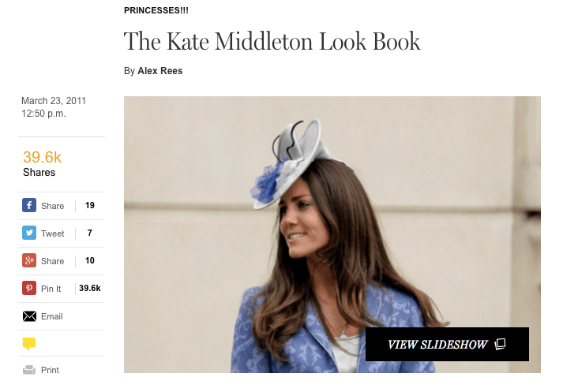This screenshot has width=563, height=392.
Task: Open comments via yellow speech bubble icon
Action: (29, 344)
